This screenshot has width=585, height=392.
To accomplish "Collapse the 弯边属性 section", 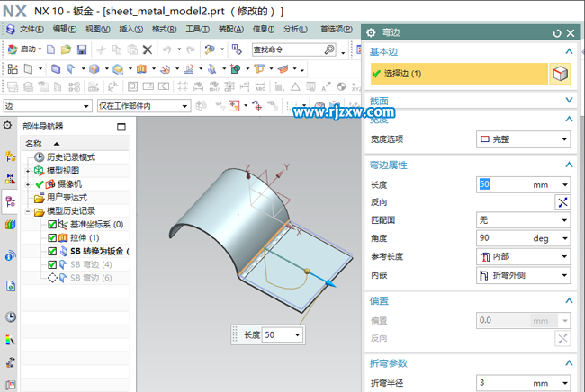I will coord(569,165).
